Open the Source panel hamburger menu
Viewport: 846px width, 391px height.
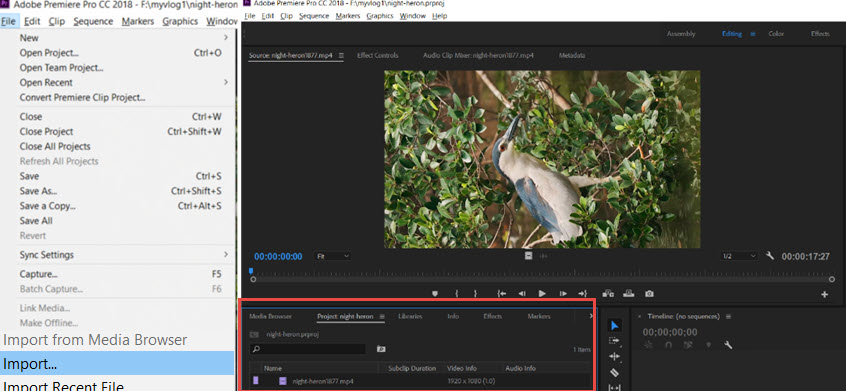pos(341,56)
